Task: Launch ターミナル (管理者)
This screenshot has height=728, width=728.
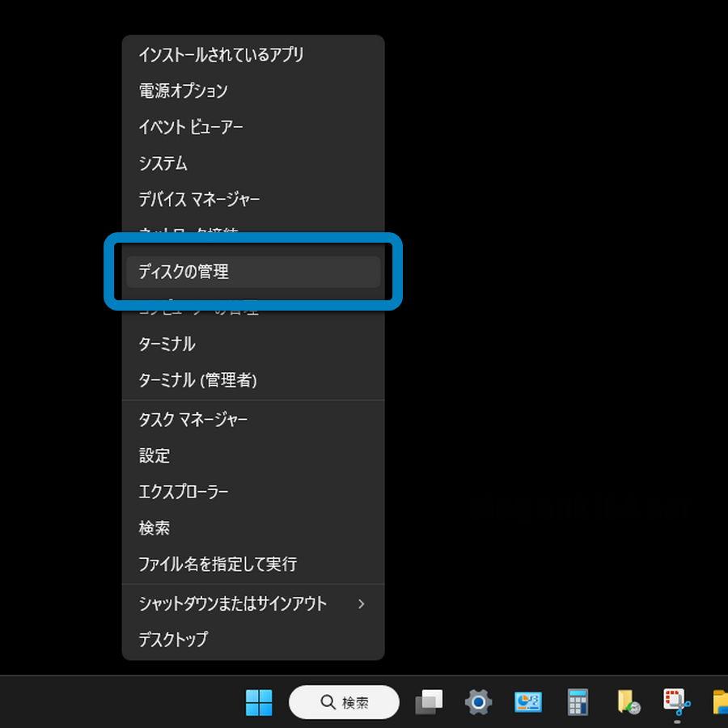Action: click(x=198, y=380)
